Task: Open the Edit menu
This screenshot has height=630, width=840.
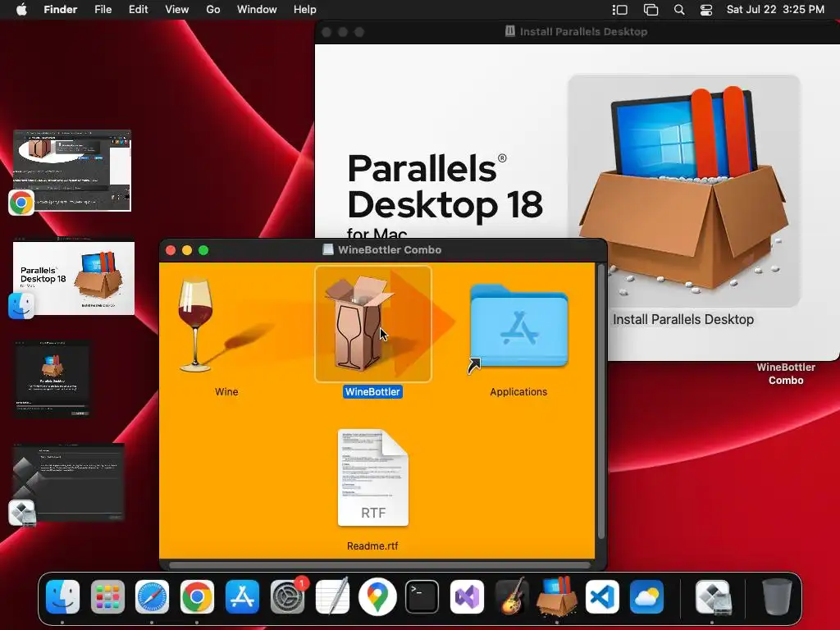Action: 138,10
